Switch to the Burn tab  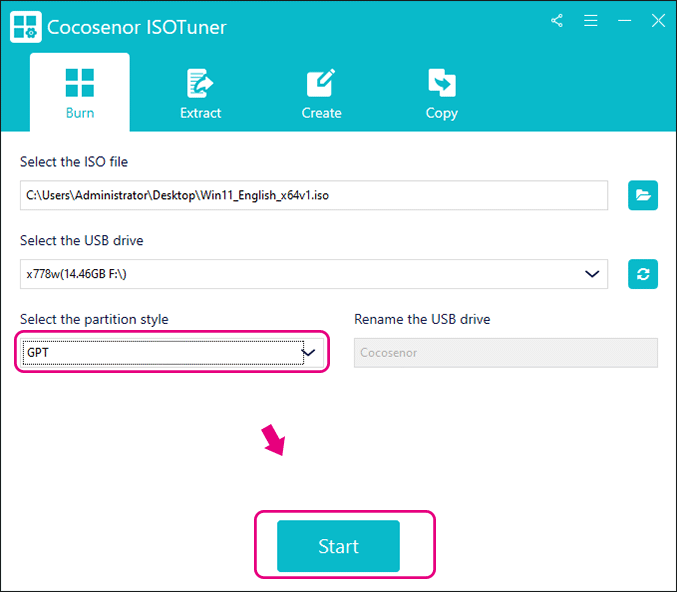pyautogui.click(x=80, y=92)
